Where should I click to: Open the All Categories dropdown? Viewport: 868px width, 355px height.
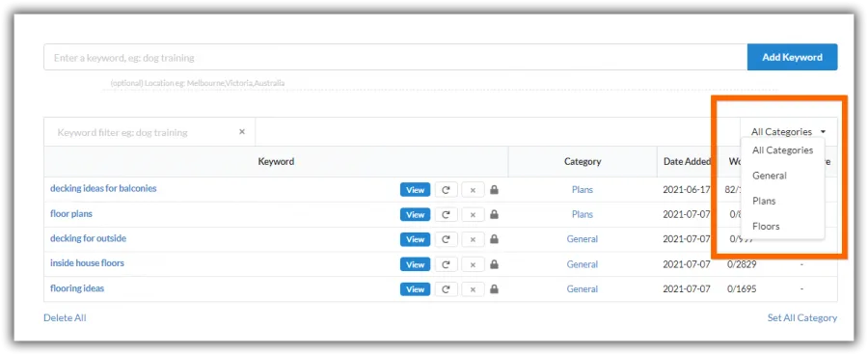[x=788, y=132]
